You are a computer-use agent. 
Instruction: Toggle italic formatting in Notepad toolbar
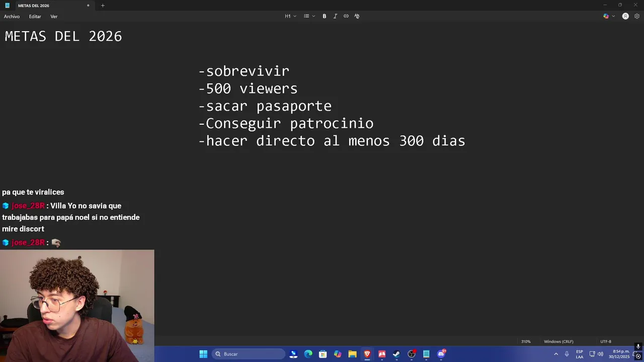pyautogui.click(x=335, y=16)
